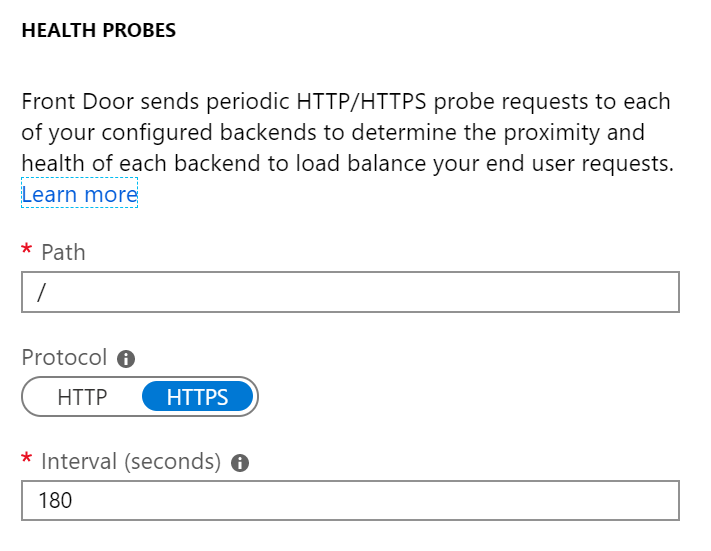711x551 pixels.
Task: Select the HTTPS protocol option
Action: [197, 397]
